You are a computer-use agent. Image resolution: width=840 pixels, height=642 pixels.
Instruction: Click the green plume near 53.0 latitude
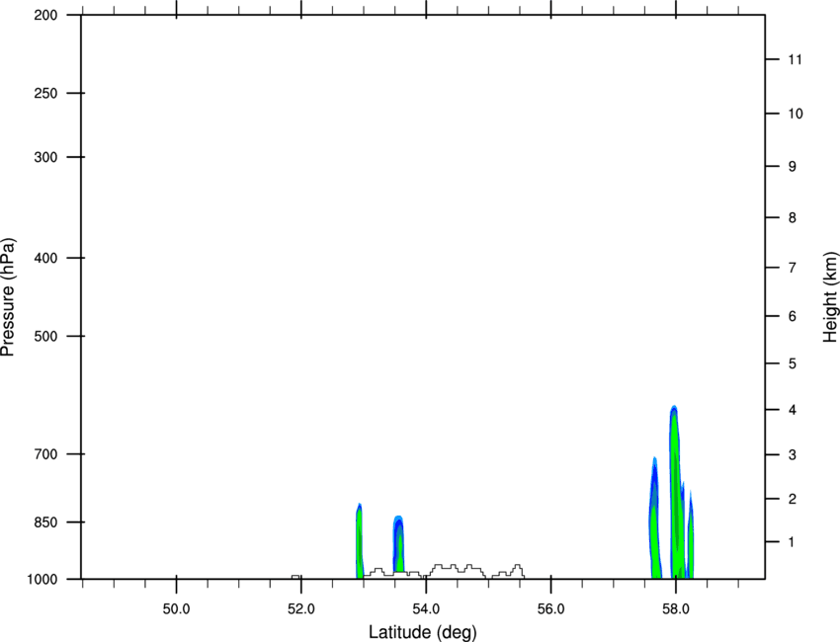tap(360, 541)
